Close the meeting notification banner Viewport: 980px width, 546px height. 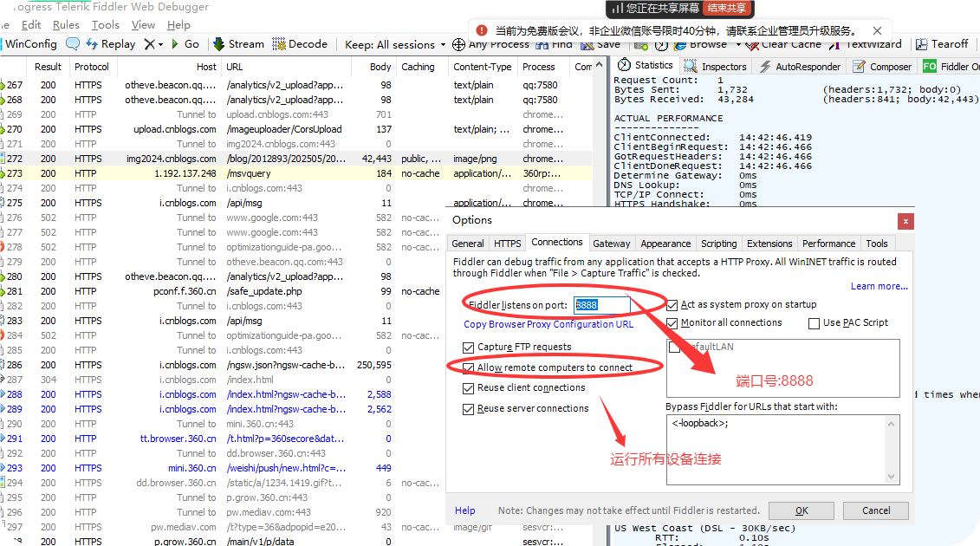click(878, 30)
